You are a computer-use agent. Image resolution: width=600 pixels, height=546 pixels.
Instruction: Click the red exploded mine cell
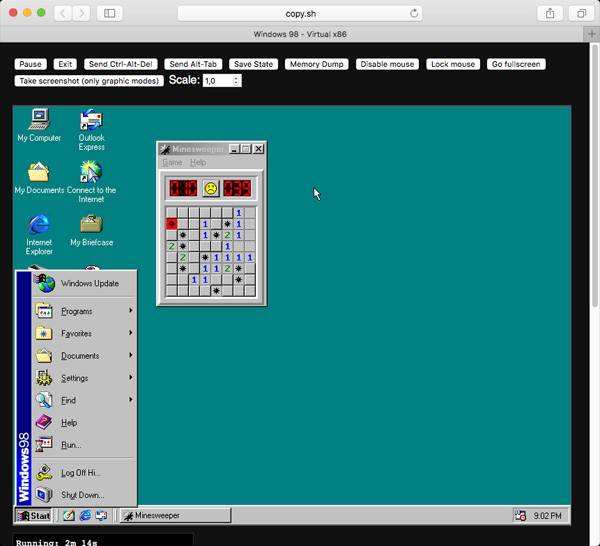point(172,224)
